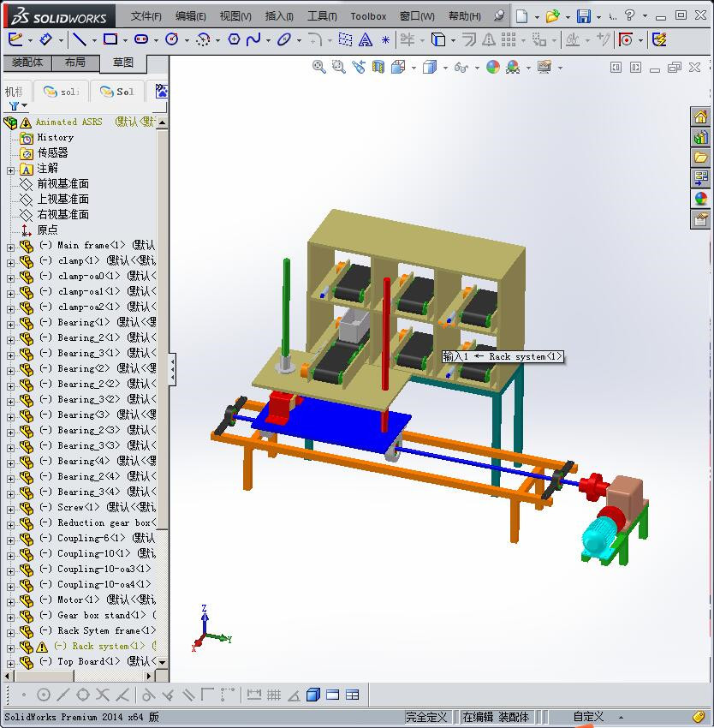Click the feature tree panel collapse handle
Viewport: 714px width, 728px height.
(x=172, y=369)
